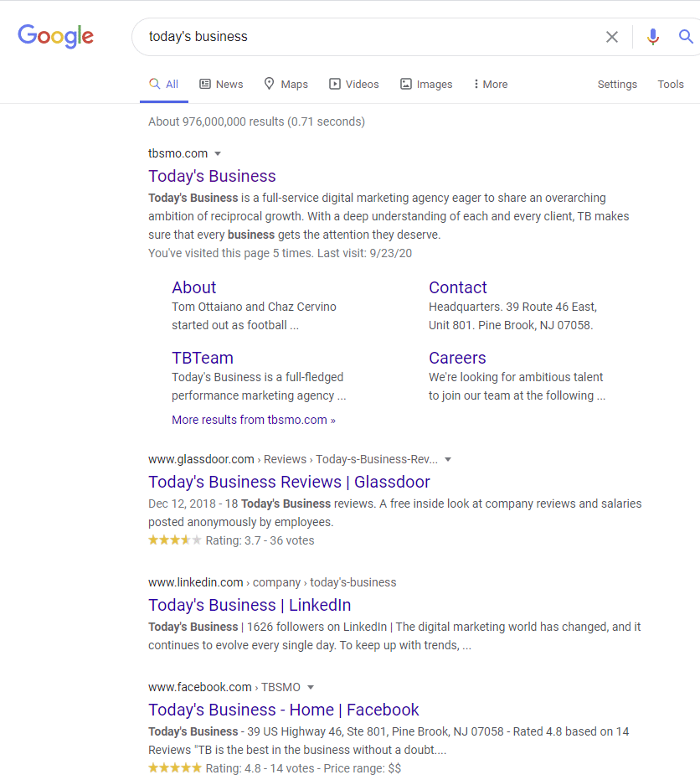Open the Contact sitelink

458,287
